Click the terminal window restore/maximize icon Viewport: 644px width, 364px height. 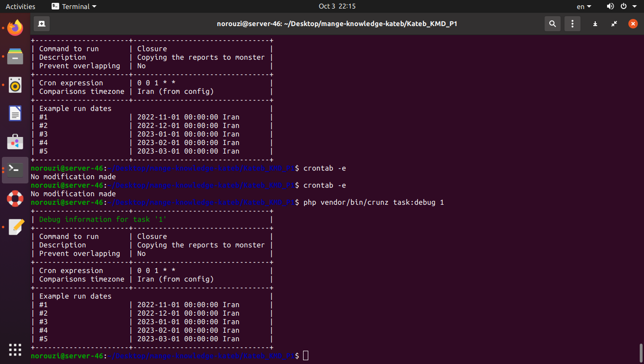point(614,24)
